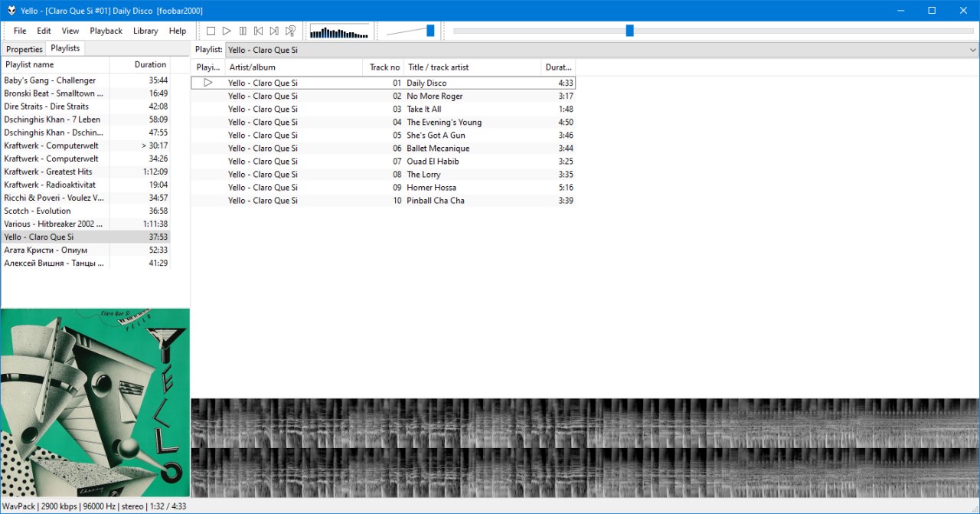Viewport: 980px width, 514px height.
Task: Select Kraftwerk - Radioaktivitat playlist
Action: click(86, 185)
